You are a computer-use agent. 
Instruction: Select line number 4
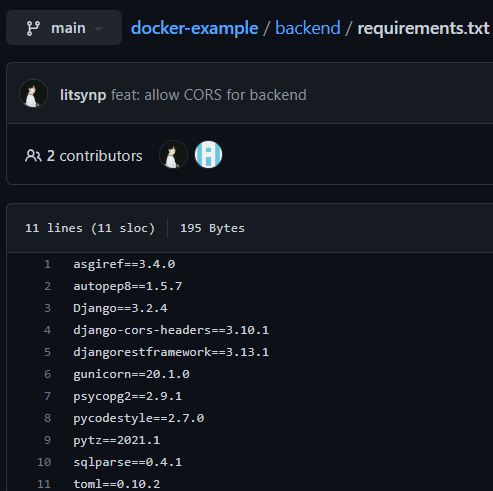coord(47,330)
